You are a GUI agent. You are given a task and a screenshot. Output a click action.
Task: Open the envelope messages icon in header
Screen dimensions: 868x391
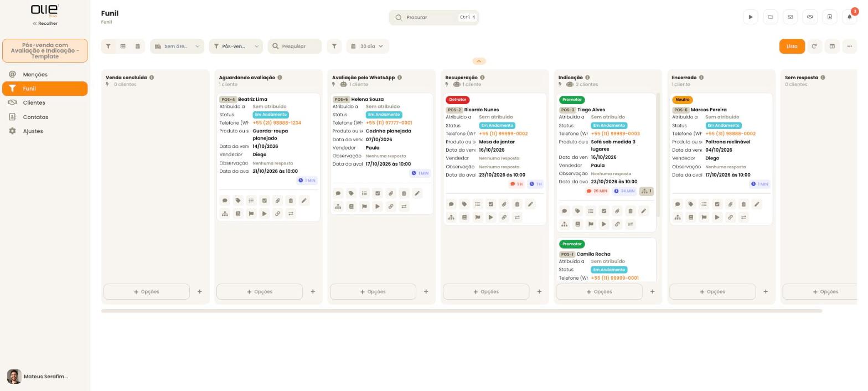point(790,17)
